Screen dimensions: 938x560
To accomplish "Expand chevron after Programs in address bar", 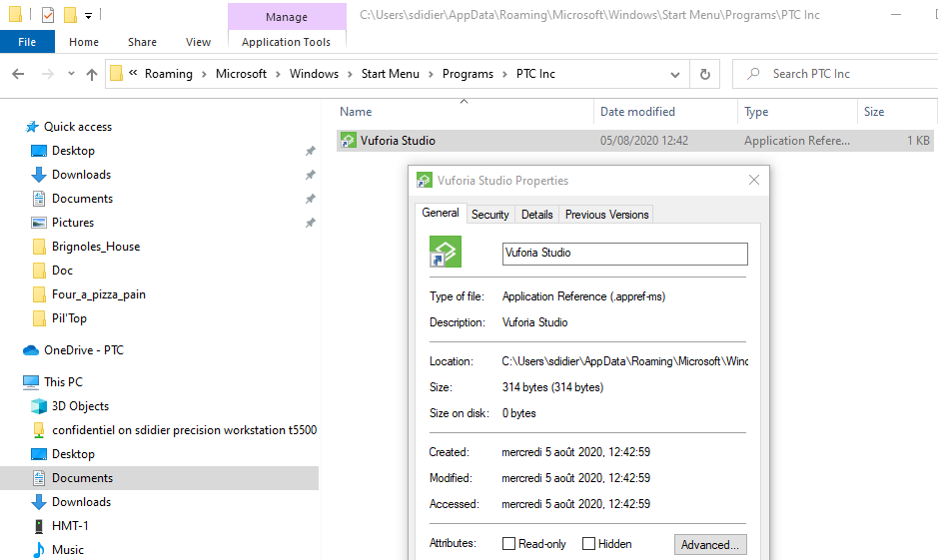I will click(504, 74).
